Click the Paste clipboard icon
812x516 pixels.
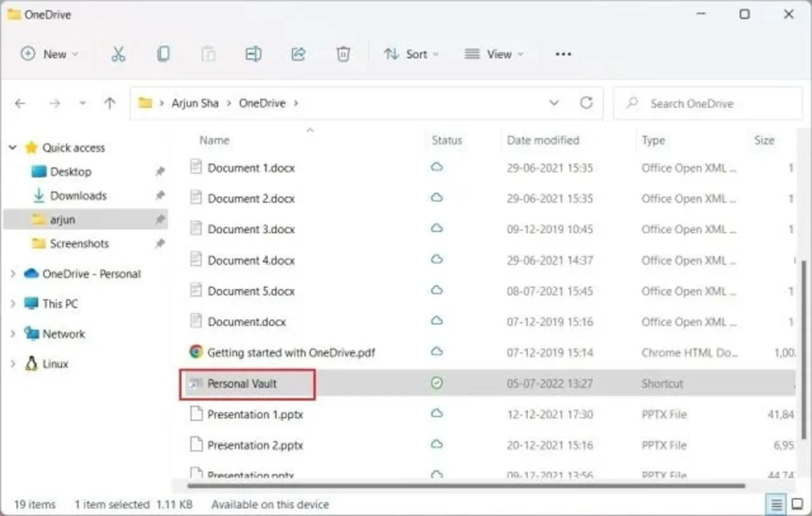click(208, 54)
